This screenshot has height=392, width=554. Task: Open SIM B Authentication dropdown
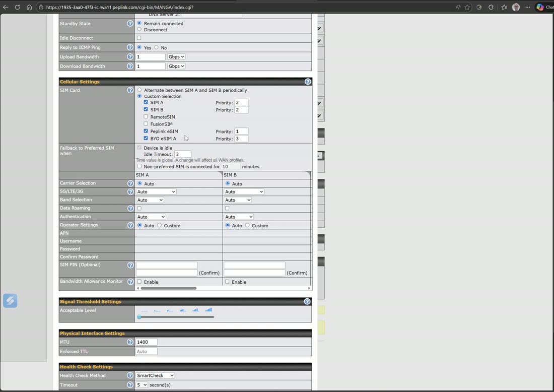(239, 217)
